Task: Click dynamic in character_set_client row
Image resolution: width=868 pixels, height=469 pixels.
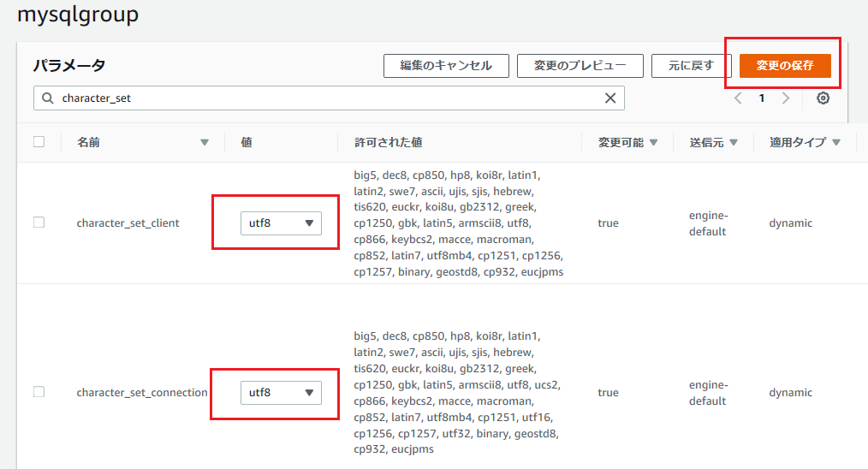Action: 790,223
